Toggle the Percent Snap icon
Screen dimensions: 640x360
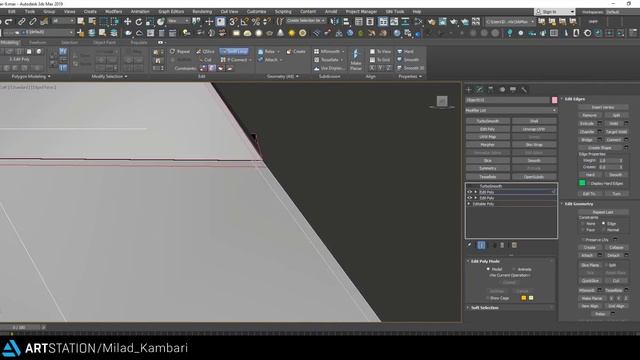256,22
